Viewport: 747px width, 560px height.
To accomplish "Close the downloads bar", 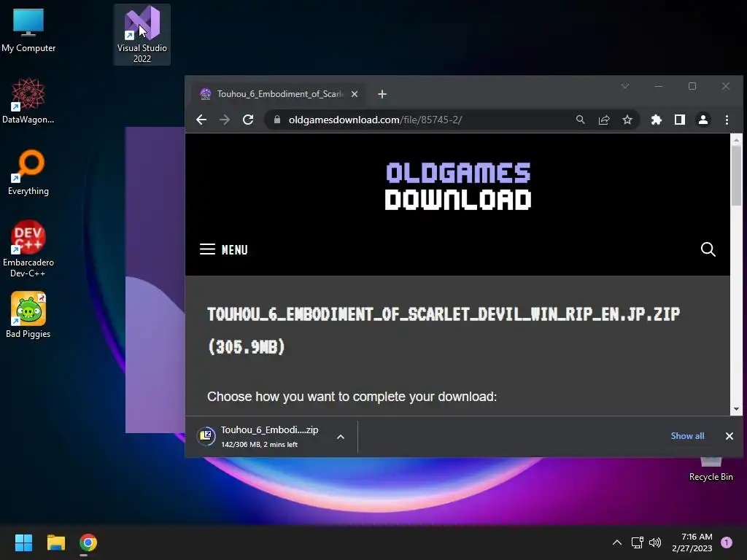I will click(x=729, y=436).
